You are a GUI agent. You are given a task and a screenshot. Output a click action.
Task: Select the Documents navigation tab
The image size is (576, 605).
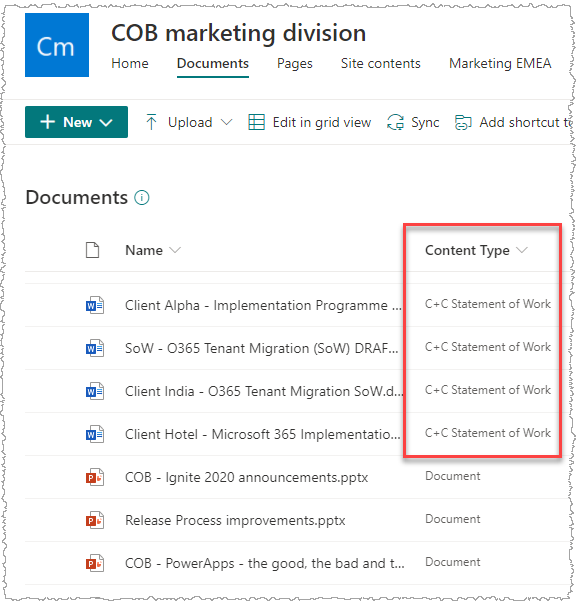coord(213,63)
